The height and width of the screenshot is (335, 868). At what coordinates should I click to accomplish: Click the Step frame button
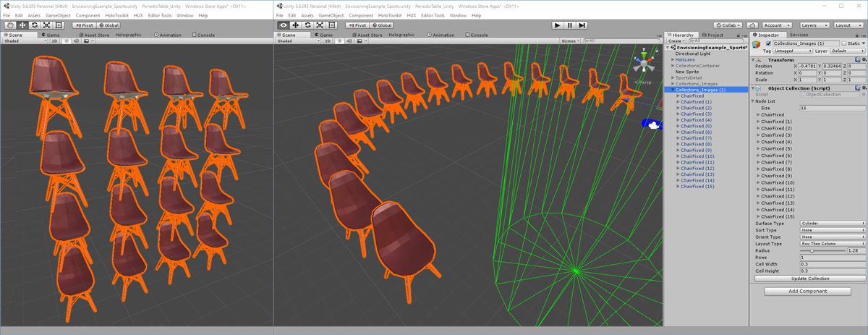(x=582, y=25)
